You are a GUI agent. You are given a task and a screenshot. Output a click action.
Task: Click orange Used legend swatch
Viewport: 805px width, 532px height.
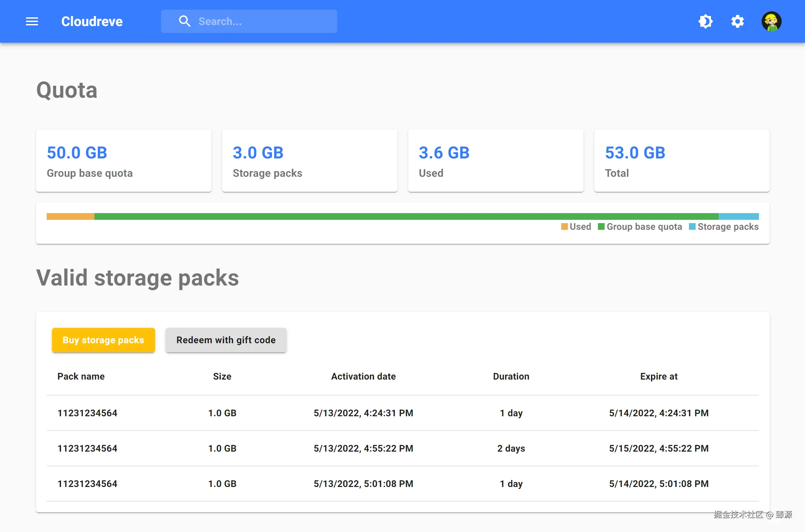(564, 227)
